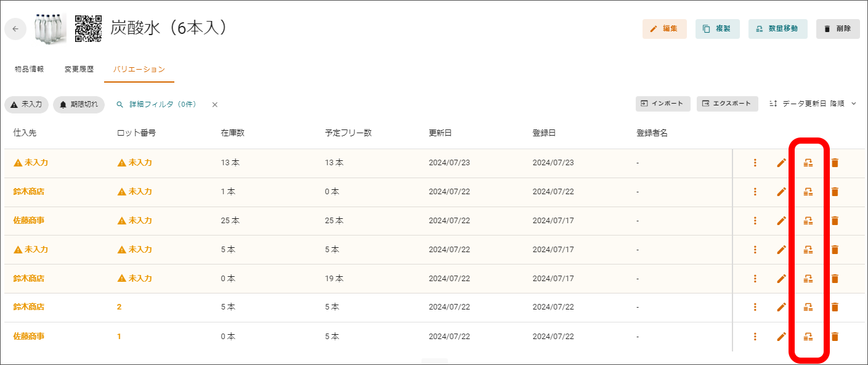This screenshot has height=365, width=868.
Task: Click the 数量移動 button at top
Action: coord(777,29)
